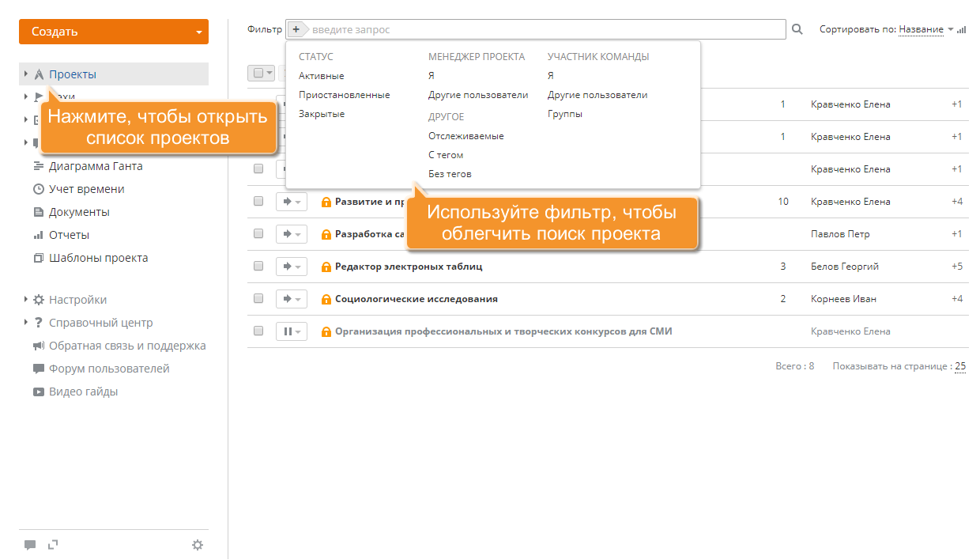Check the box for Социологические исследования

(x=258, y=299)
